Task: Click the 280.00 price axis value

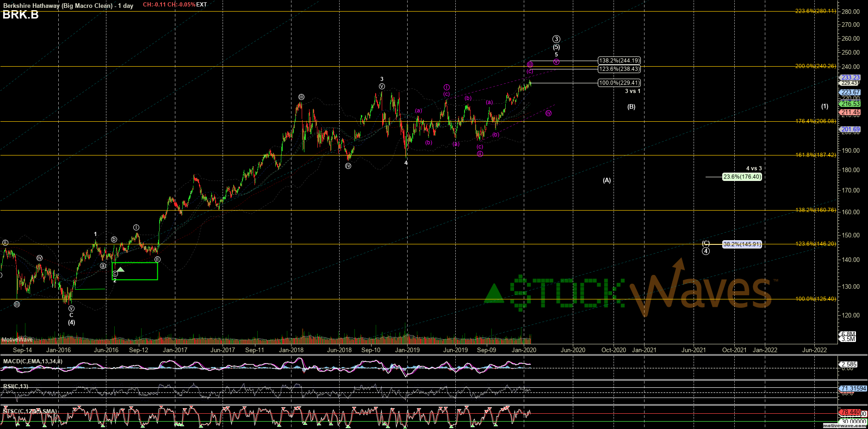Action: 850,12
